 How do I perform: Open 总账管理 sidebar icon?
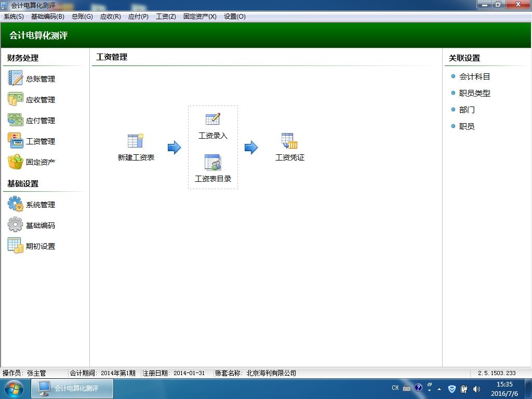point(15,78)
